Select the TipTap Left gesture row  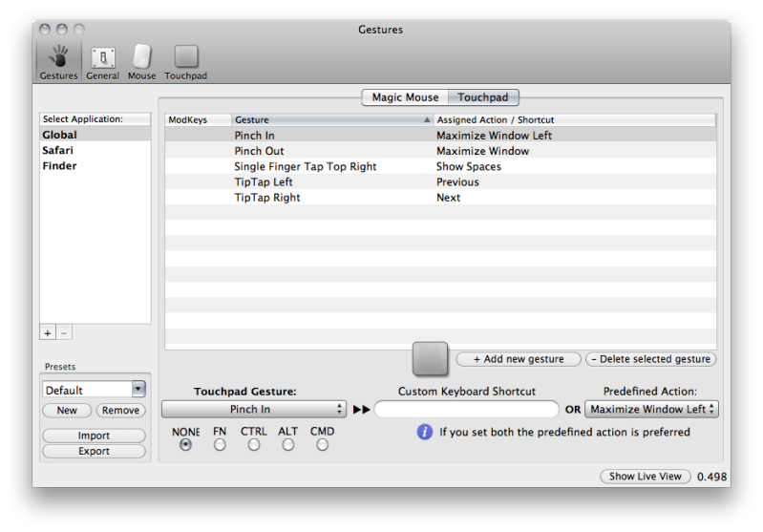click(440, 182)
